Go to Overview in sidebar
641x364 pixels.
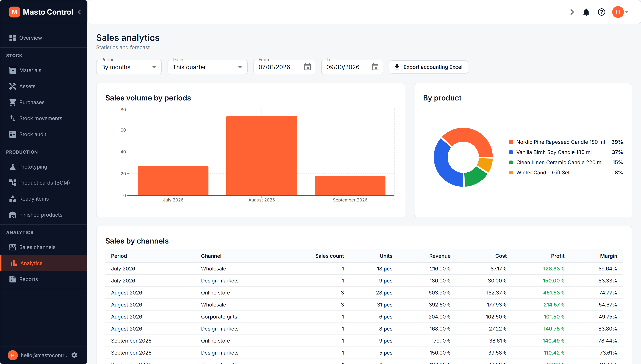[44, 38]
